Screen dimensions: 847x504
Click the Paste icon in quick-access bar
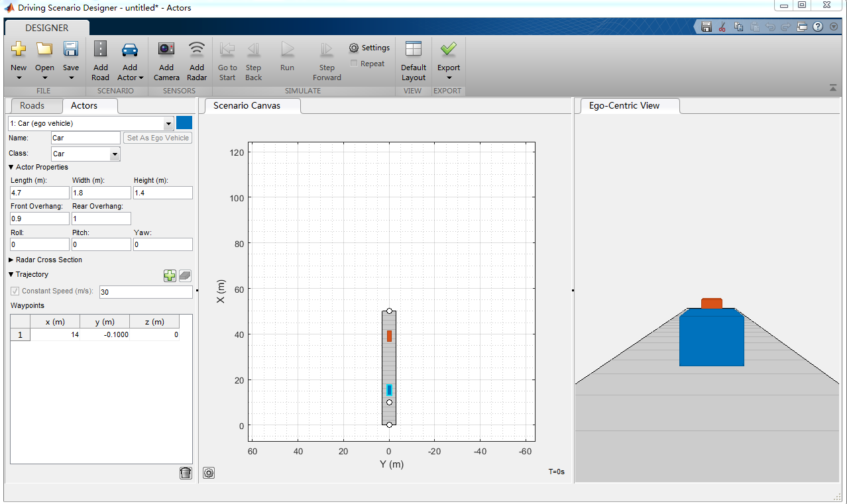754,26
